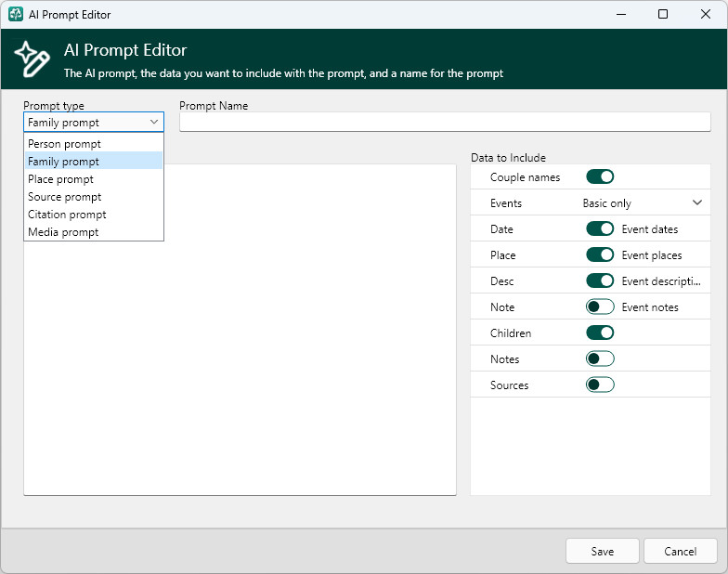Enable the Notes toggle
Image resolution: width=728 pixels, height=574 pixels.
[600, 359]
